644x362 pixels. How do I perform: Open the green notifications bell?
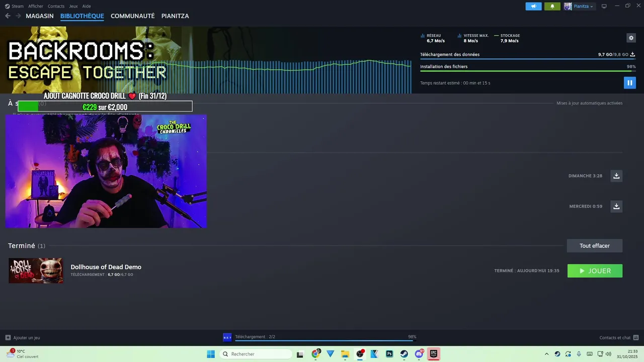point(552,7)
